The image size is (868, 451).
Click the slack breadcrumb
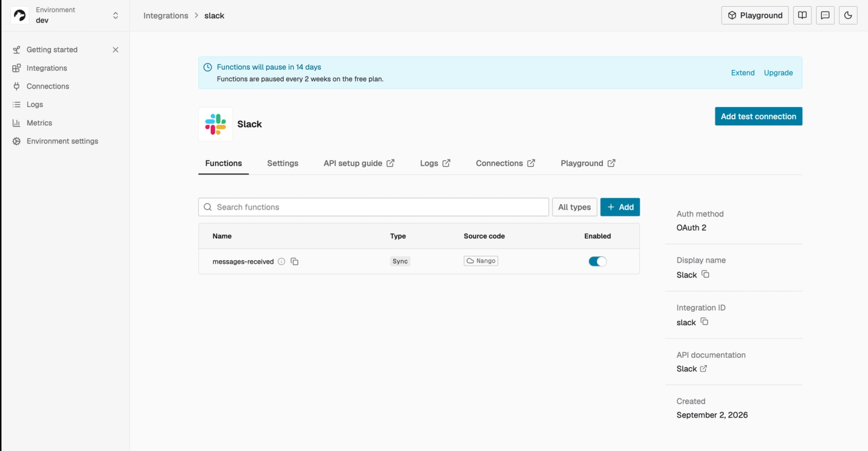pos(214,16)
